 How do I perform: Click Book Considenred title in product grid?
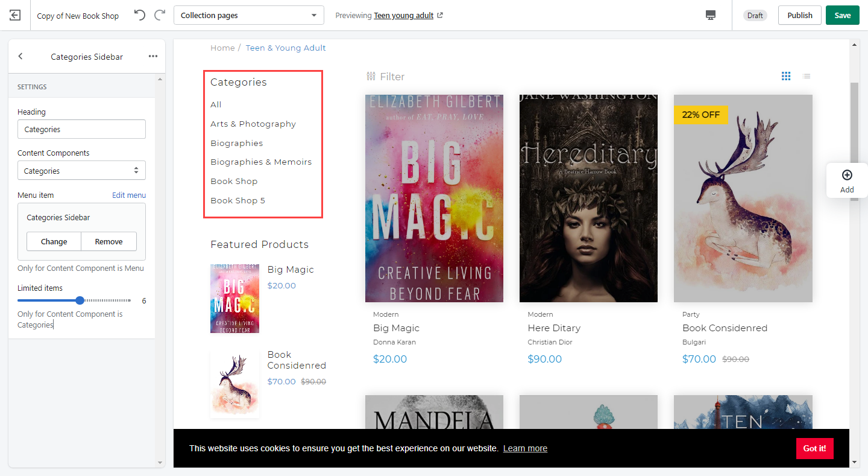click(725, 328)
